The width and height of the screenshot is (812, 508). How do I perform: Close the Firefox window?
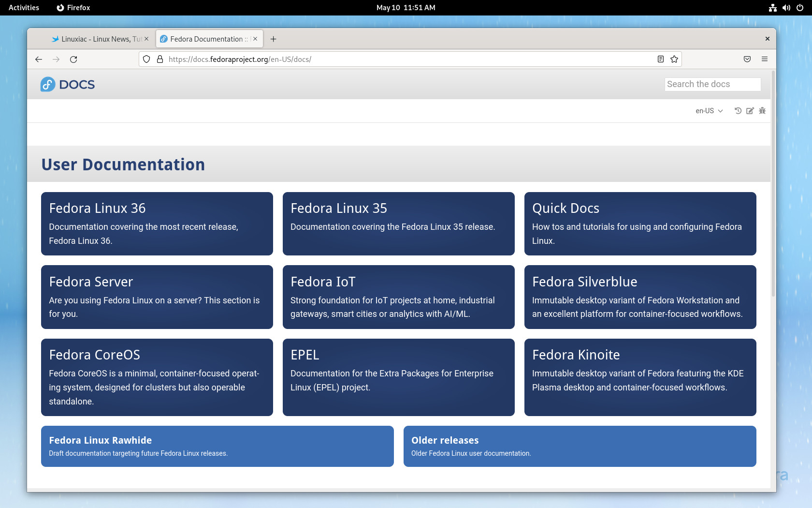767,39
